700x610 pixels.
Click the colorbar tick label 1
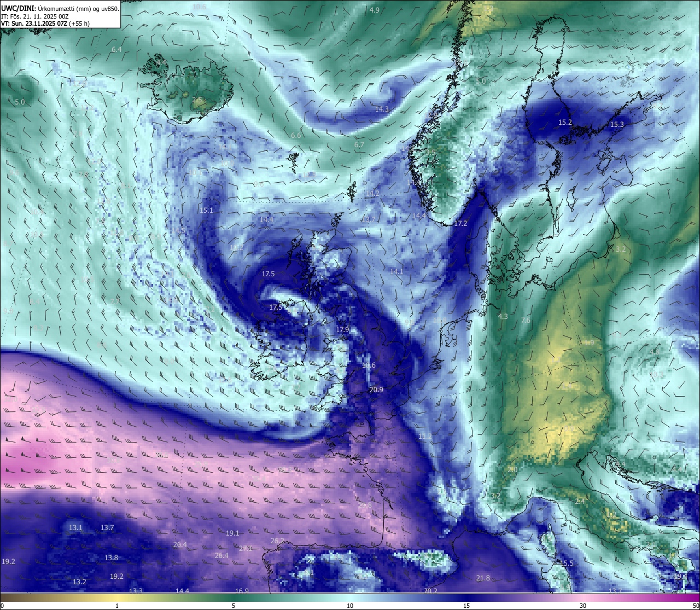point(117,605)
